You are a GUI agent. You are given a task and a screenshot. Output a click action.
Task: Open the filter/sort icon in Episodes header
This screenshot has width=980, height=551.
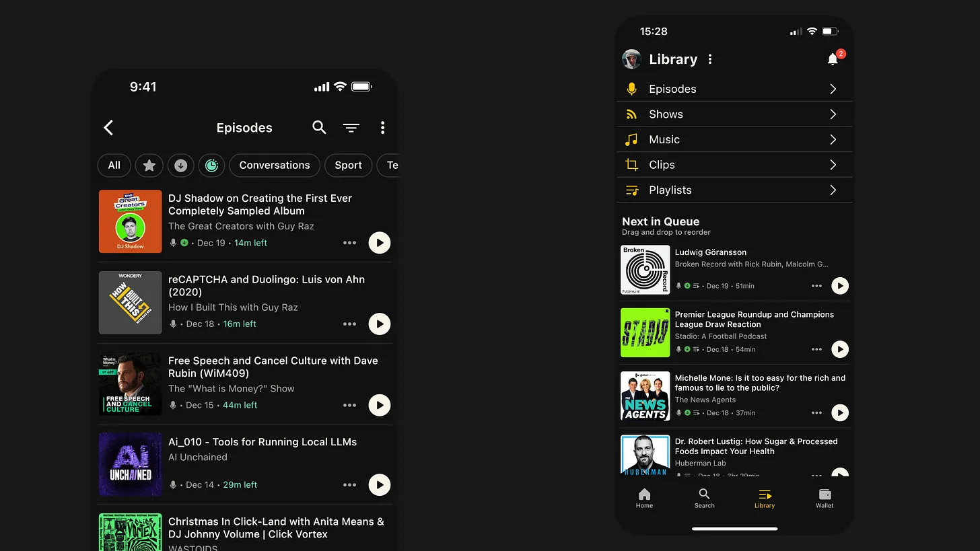pos(351,127)
